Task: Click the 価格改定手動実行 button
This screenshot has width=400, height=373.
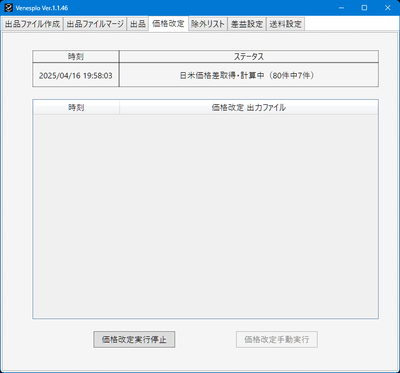Action: click(277, 340)
